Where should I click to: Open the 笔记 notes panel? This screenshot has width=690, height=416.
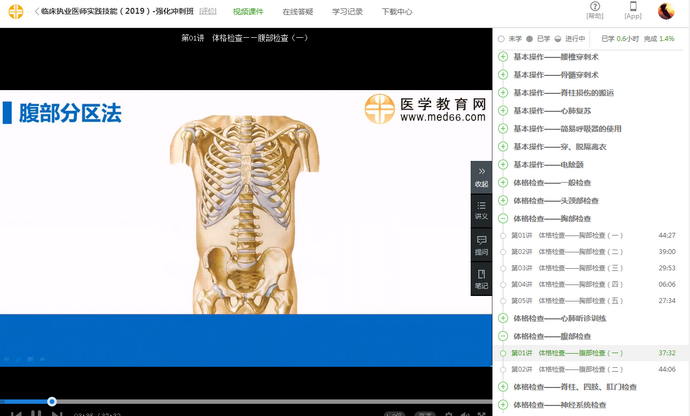pos(481,279)
